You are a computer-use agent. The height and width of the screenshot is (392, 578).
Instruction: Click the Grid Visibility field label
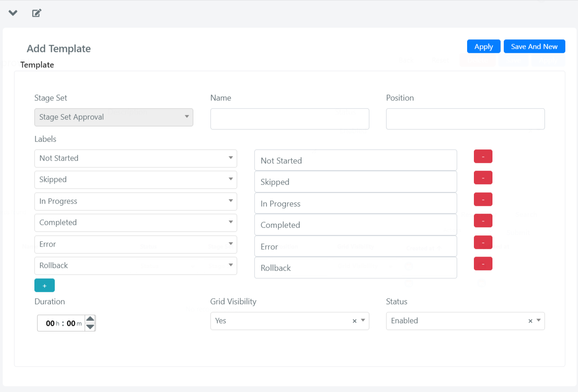[x=233, y=301]
